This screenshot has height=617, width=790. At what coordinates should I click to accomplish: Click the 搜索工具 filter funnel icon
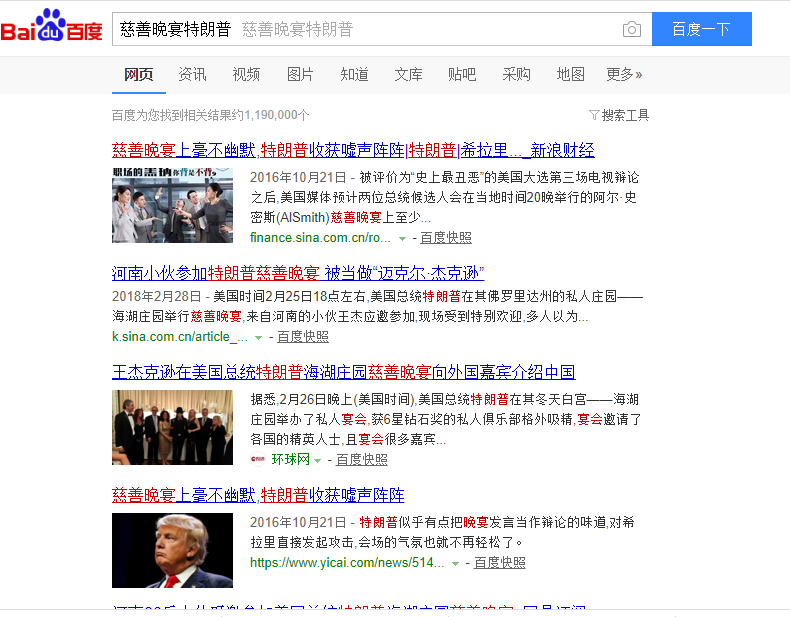pyautogui.click(x=594, y=115)
